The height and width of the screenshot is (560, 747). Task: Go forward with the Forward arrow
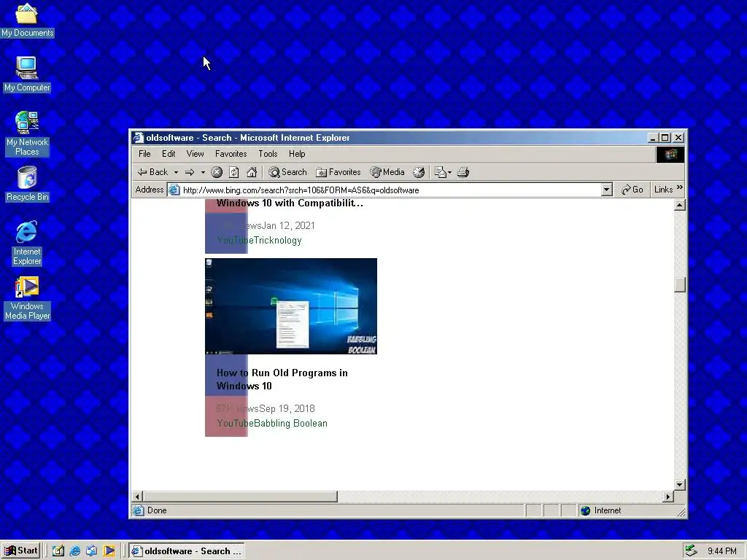[x=190, y=172]
